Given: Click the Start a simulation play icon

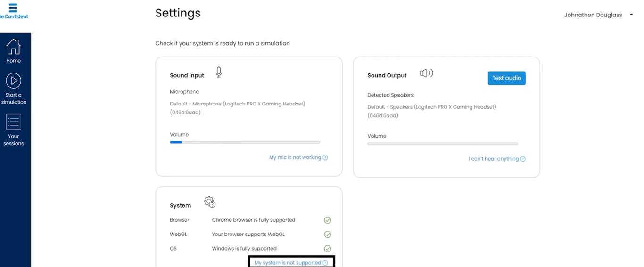Looking at the screenshot, I should click(13, 81).
